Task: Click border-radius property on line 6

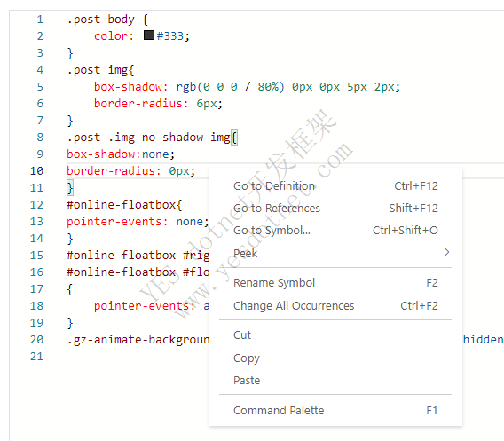Action: (x=138, y=104)
